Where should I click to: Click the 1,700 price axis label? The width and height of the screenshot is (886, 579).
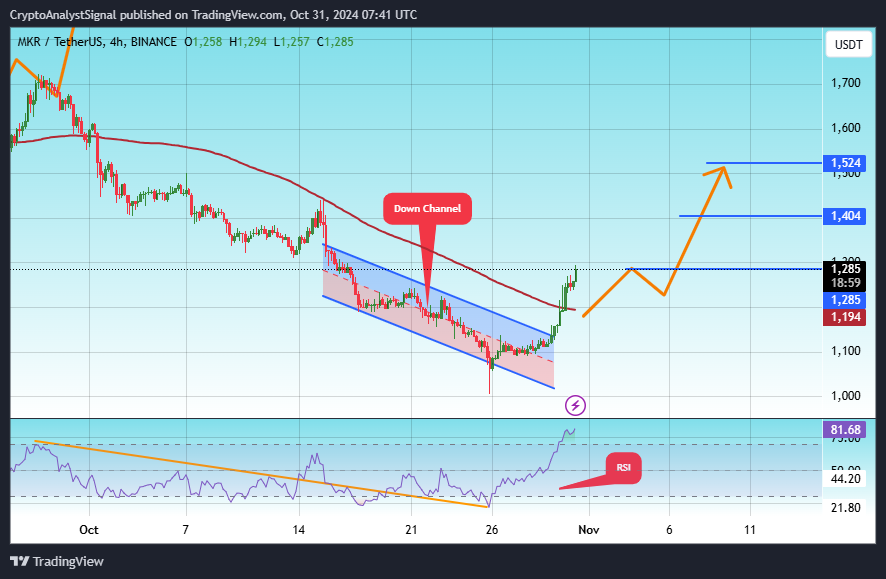click(846, 83)
